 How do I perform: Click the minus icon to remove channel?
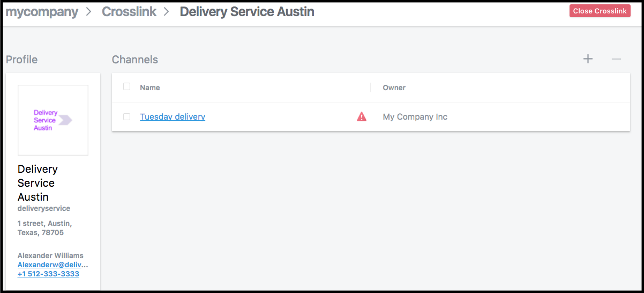[616, 59]
